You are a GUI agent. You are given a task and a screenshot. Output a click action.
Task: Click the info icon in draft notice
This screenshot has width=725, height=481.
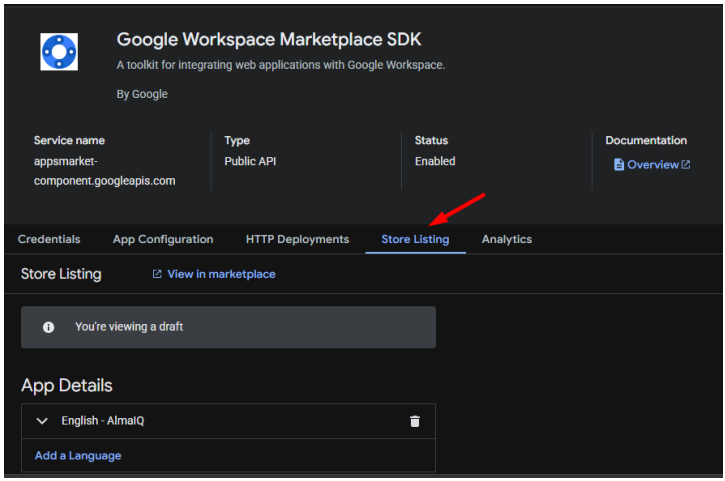pos(49,327)
